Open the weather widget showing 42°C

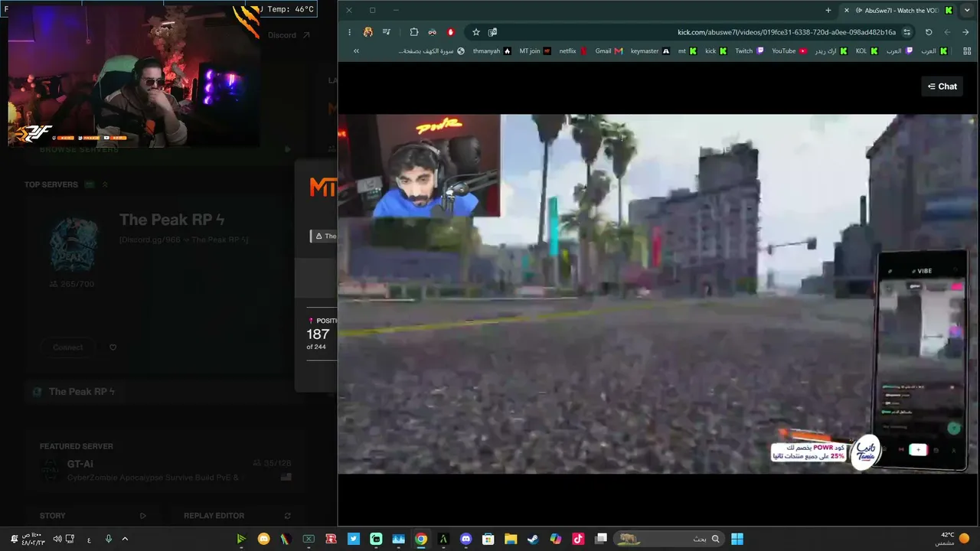(x=952, y=539)
